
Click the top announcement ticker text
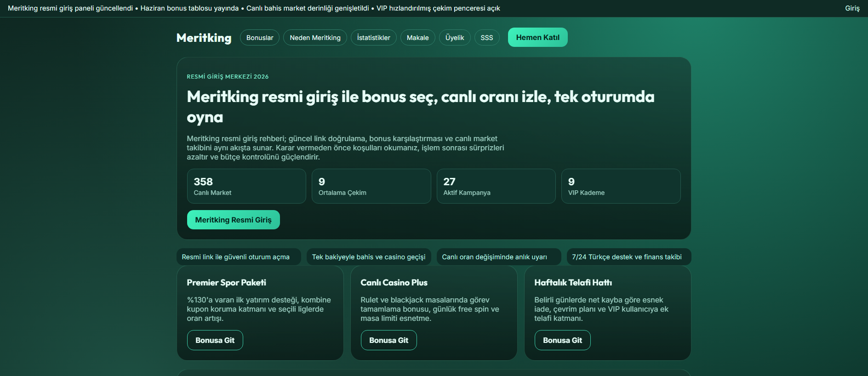pos(254,8)
